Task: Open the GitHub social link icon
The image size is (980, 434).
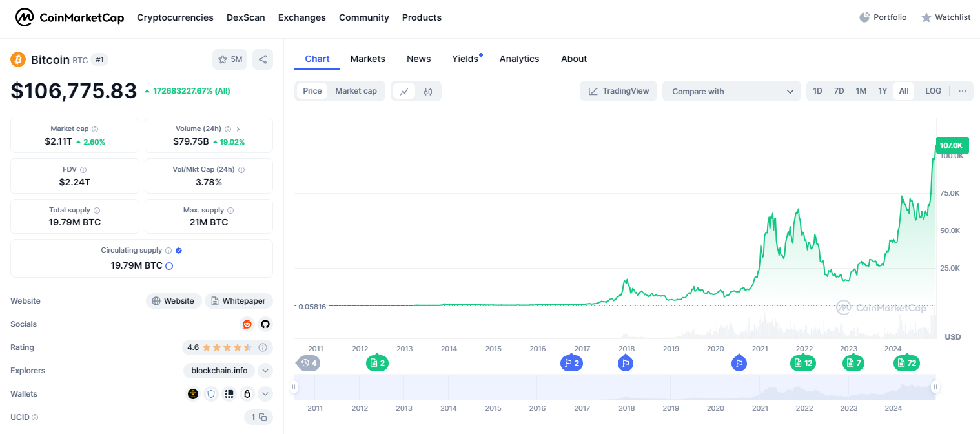Action: (265, 324)
